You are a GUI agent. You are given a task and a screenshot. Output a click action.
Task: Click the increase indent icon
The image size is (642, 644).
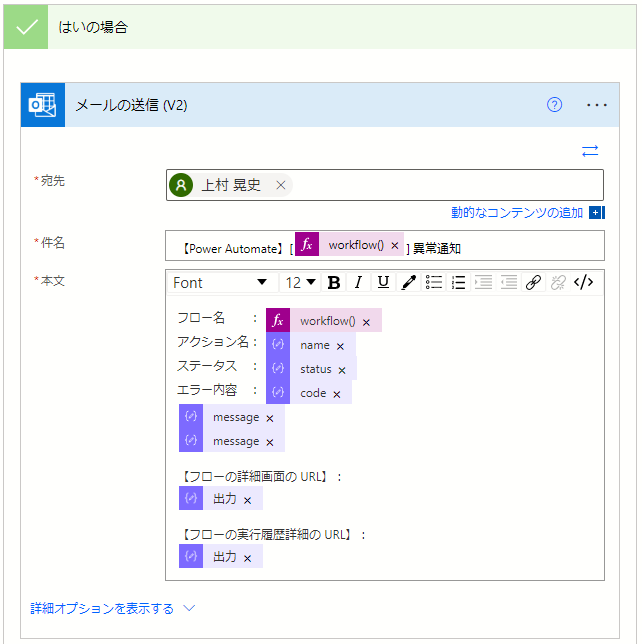coord(483,283)
